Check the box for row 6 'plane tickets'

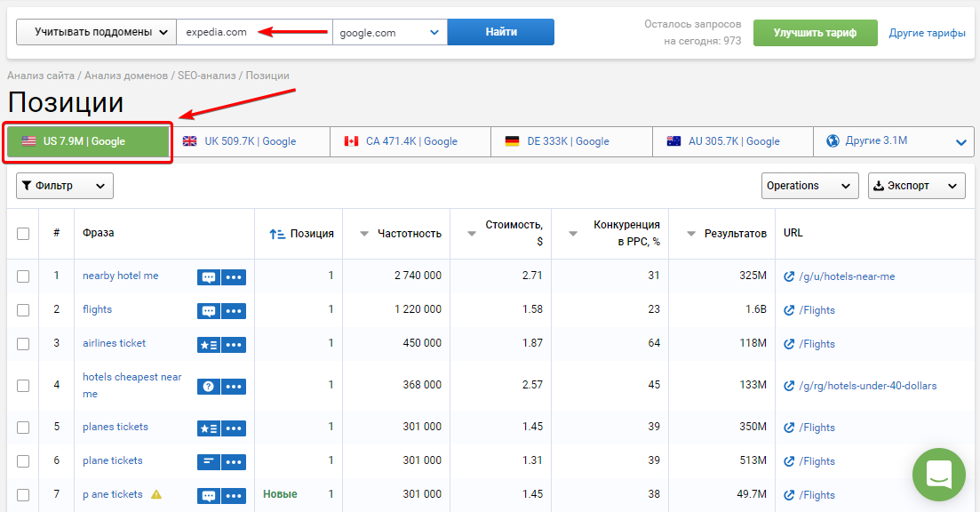(23, 461)
